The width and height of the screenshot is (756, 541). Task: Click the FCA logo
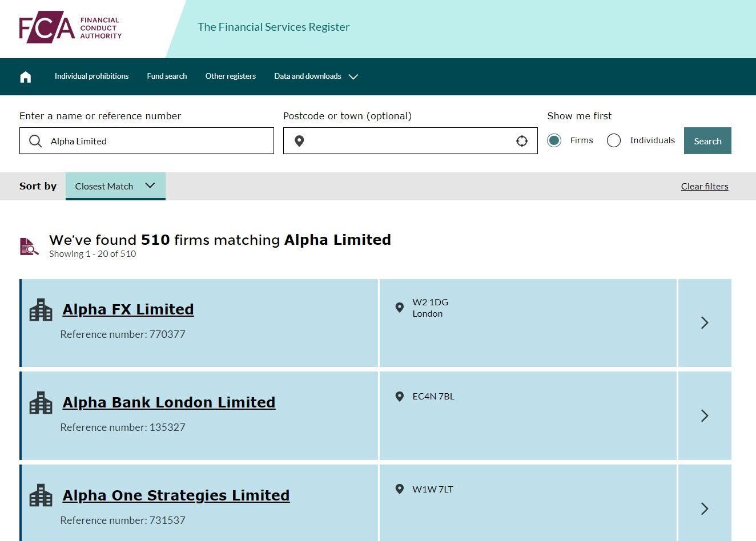tap(70, 28)
